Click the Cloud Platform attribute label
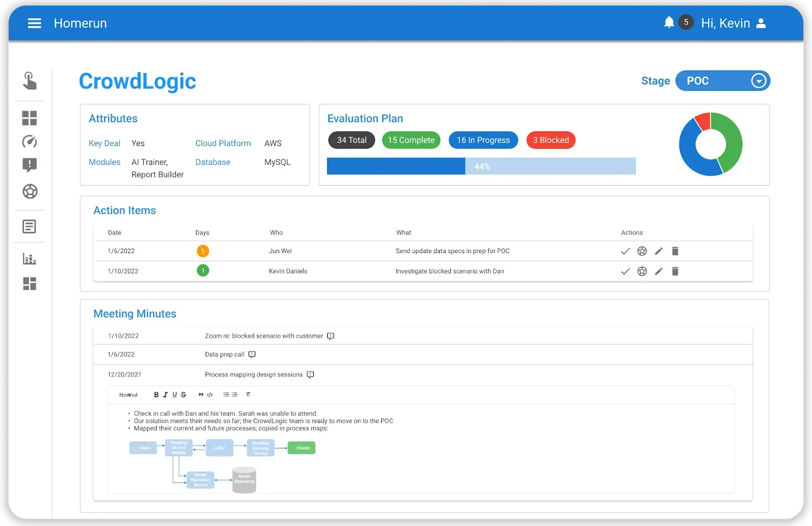Screen dimensions: 812x526 point(223,144)
